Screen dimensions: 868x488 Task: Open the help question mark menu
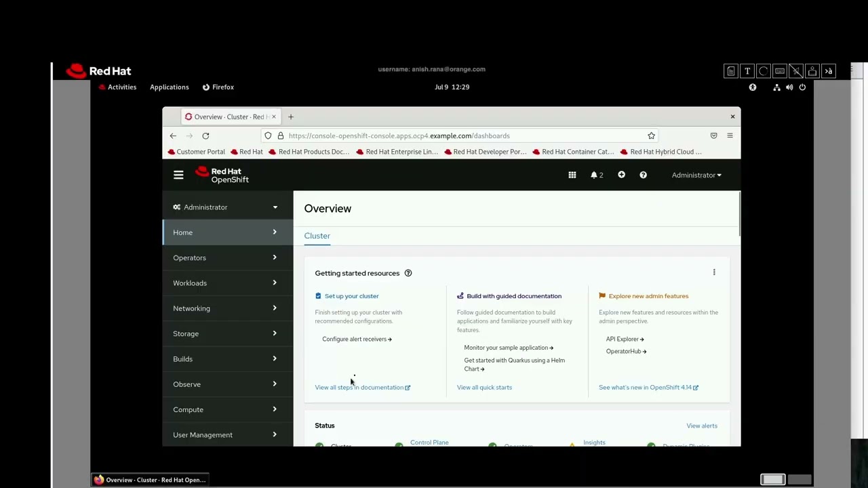click(643, 175)
